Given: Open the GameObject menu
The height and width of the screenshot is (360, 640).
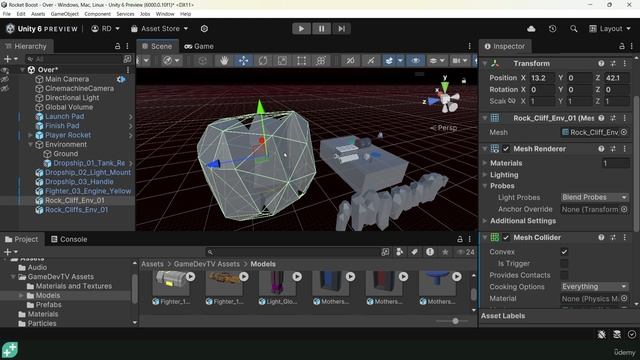Looking at the screenshot, I should [64, 14].
